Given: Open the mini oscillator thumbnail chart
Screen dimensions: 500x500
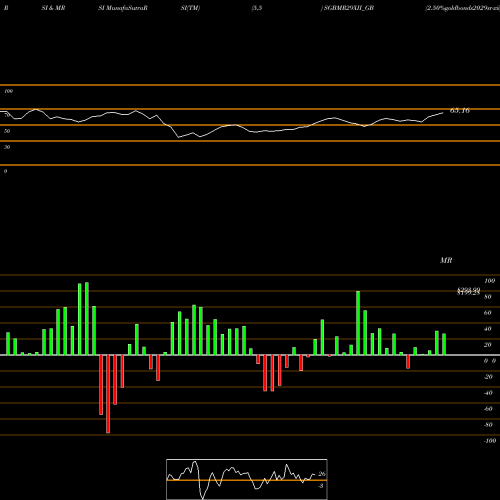Looking at the screenshot, I should coord(247,479).
